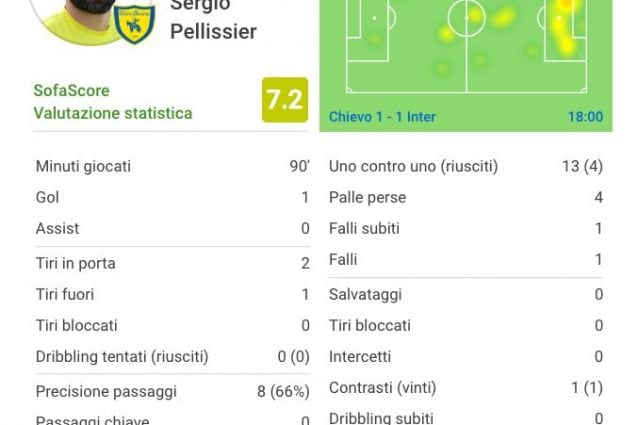Screen dimensions: 638x425
Task: Click the Chievo club crest badge
Action: [x=134, y=23]
